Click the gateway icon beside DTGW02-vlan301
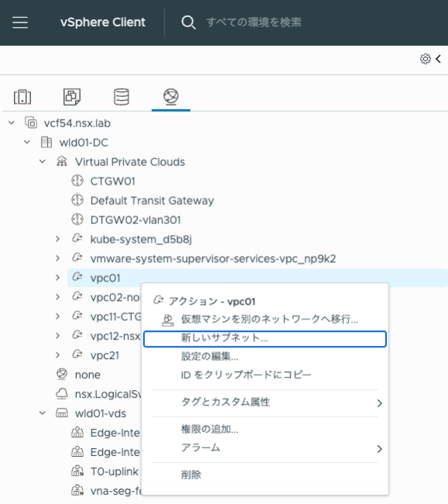448x504 pixels. (x=78, y=219)
